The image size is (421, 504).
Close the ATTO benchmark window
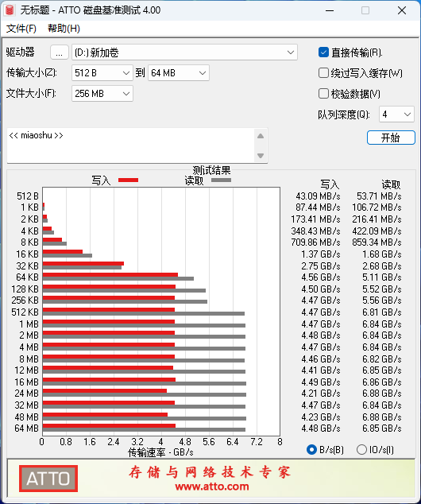point(402,10)
